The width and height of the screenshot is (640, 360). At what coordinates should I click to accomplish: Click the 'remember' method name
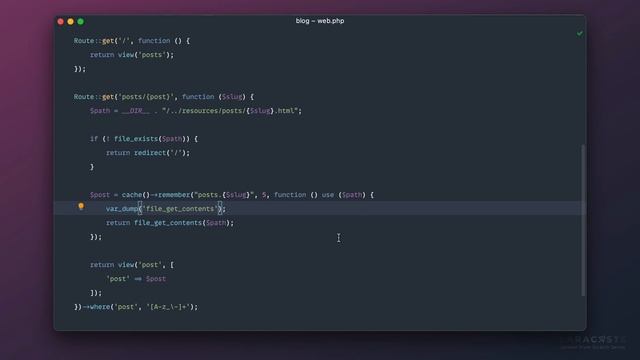coord(174,195)
